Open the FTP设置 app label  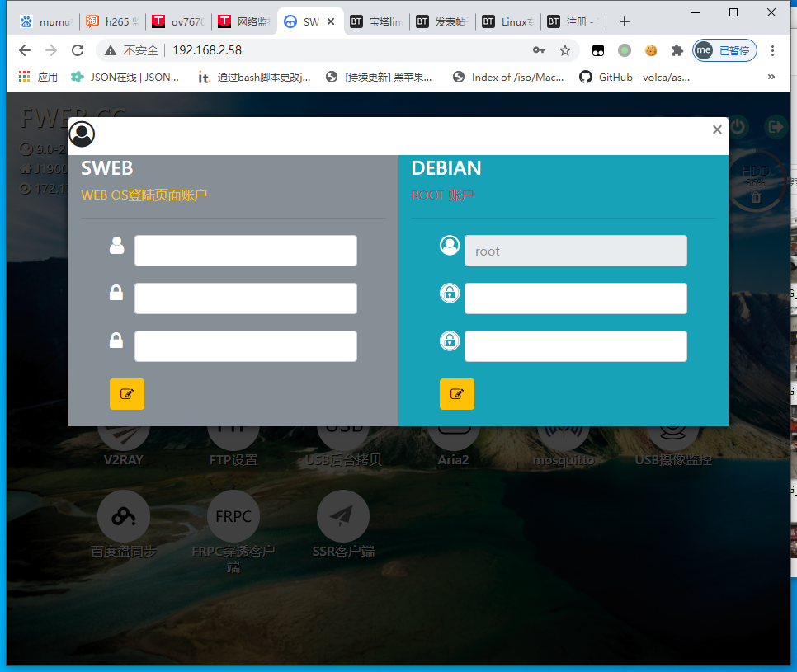(233, 460)
